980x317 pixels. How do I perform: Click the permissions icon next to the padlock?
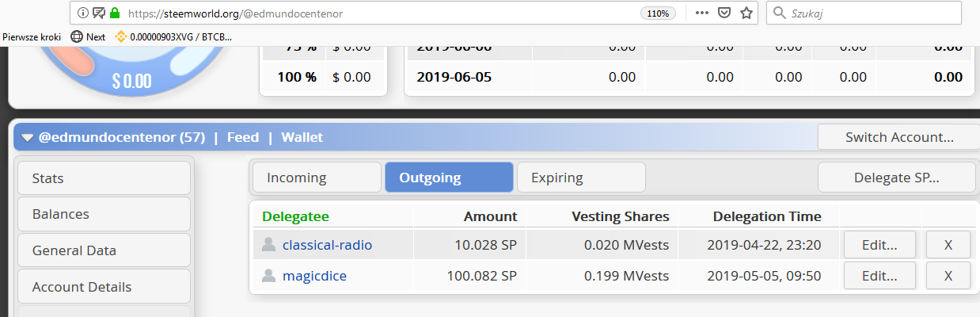99,13
